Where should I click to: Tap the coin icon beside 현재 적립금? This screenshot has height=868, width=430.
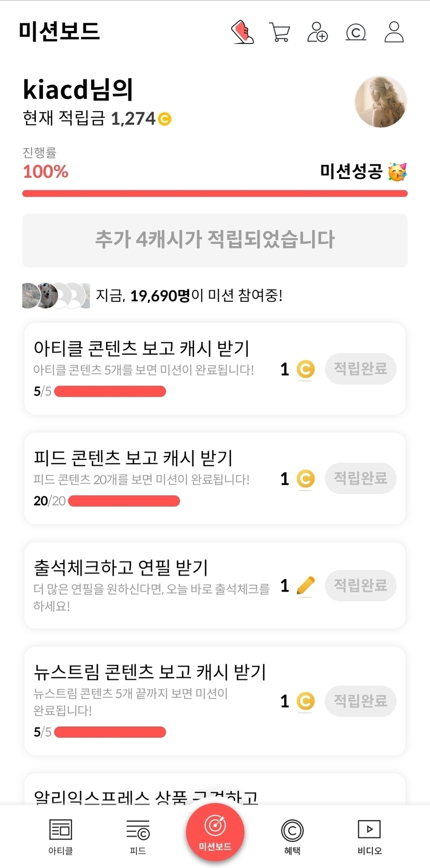(165, 119)
